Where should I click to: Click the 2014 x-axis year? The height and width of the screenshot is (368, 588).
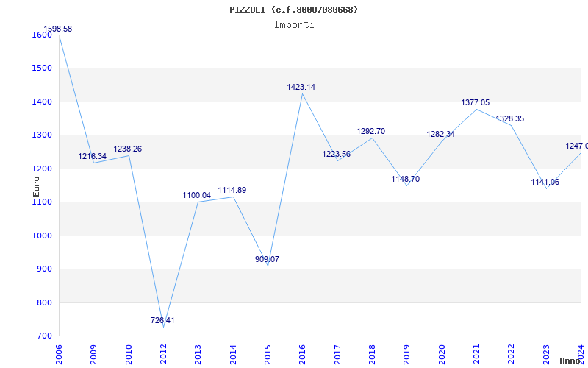[233, 354]
